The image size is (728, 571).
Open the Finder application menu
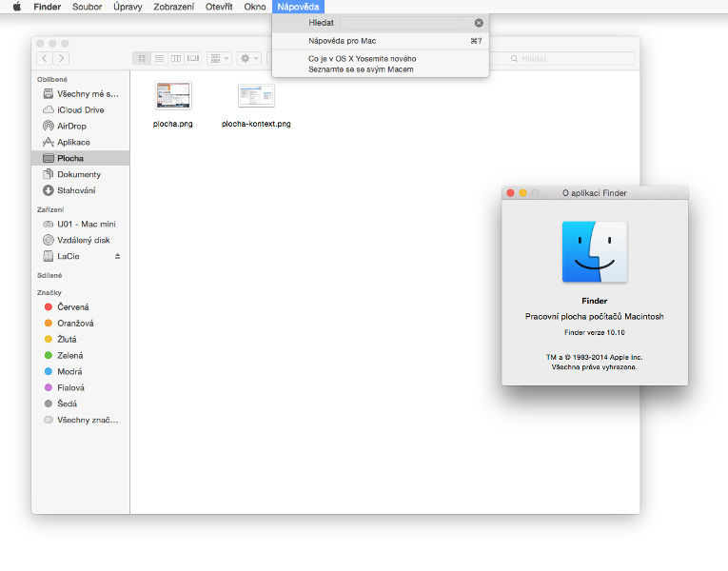(48, 7)
